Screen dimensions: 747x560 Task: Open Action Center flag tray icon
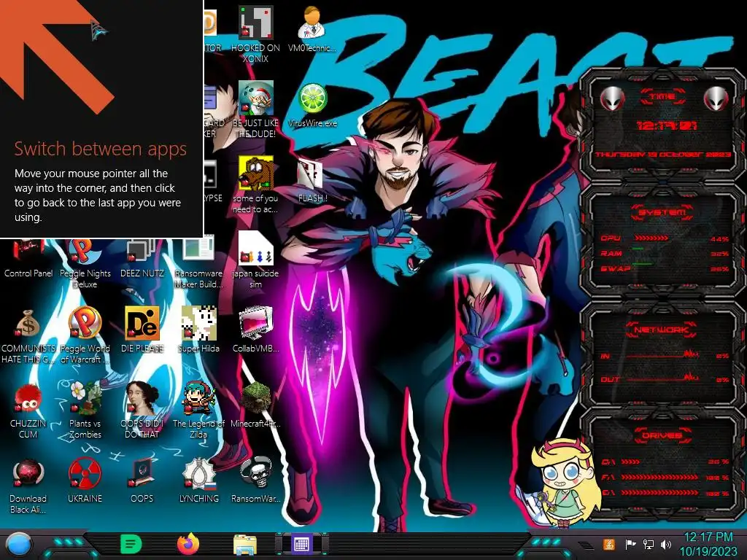[630, 544]
